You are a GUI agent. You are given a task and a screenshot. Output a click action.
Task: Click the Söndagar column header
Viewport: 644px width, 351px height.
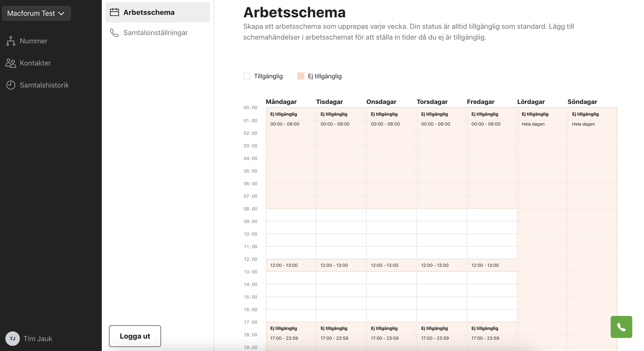pyautogui.click(x=582, y=102)
